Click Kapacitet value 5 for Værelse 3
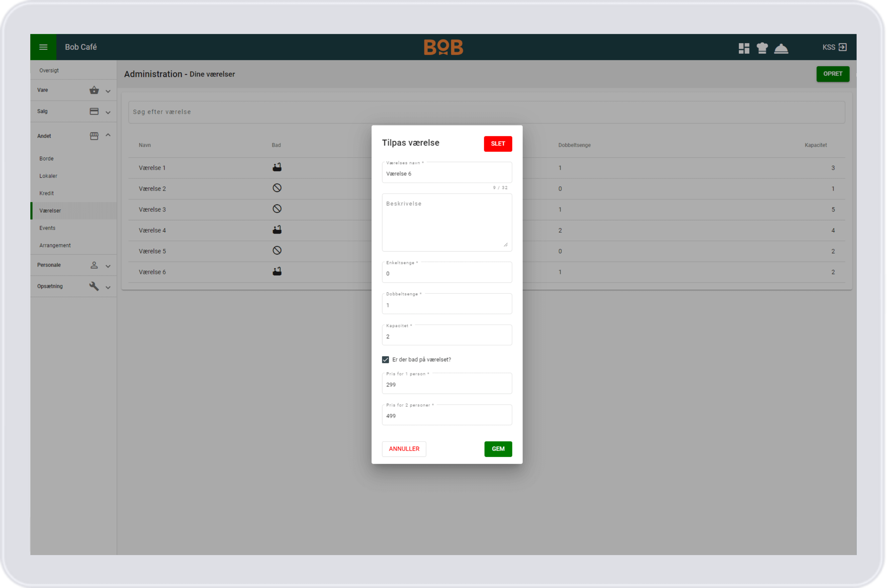 coord(833,210)
